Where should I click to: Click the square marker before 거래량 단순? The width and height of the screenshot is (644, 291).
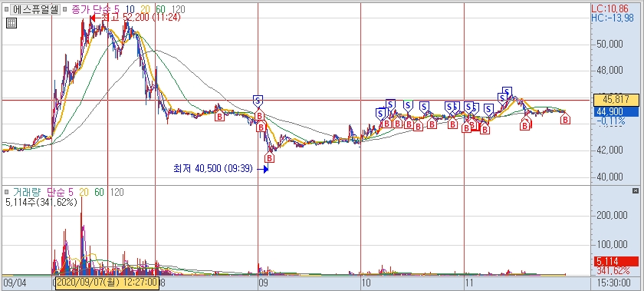[7, 191]
